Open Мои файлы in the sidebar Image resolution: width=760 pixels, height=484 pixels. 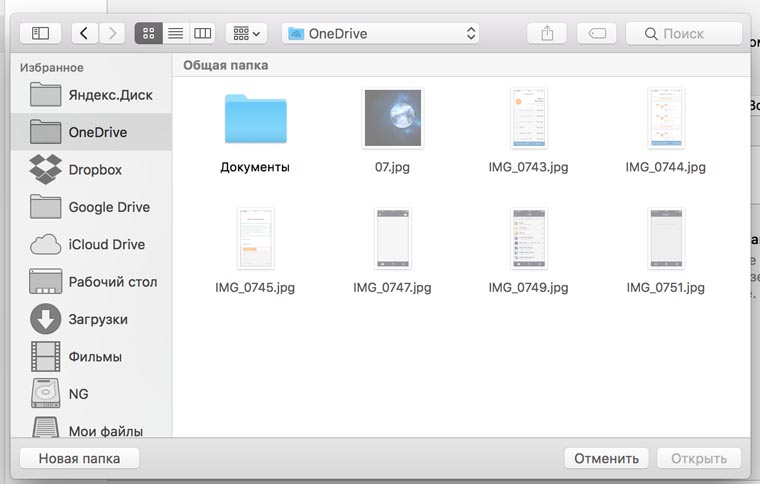tap(91, 427)
